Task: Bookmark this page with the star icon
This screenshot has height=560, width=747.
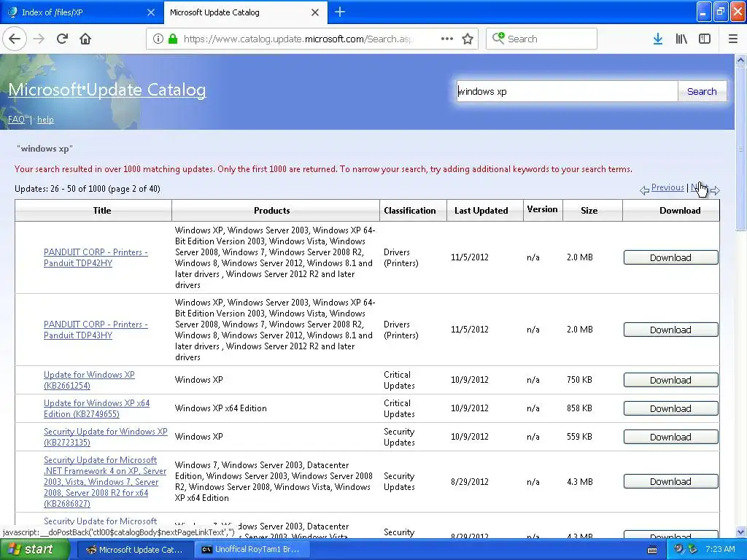Action: (468, 39)
